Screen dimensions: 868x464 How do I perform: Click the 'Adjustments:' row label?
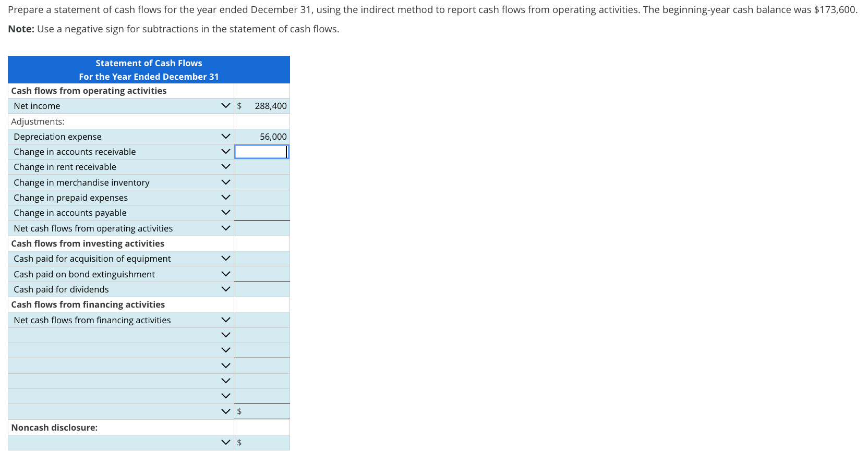(38, 121)
